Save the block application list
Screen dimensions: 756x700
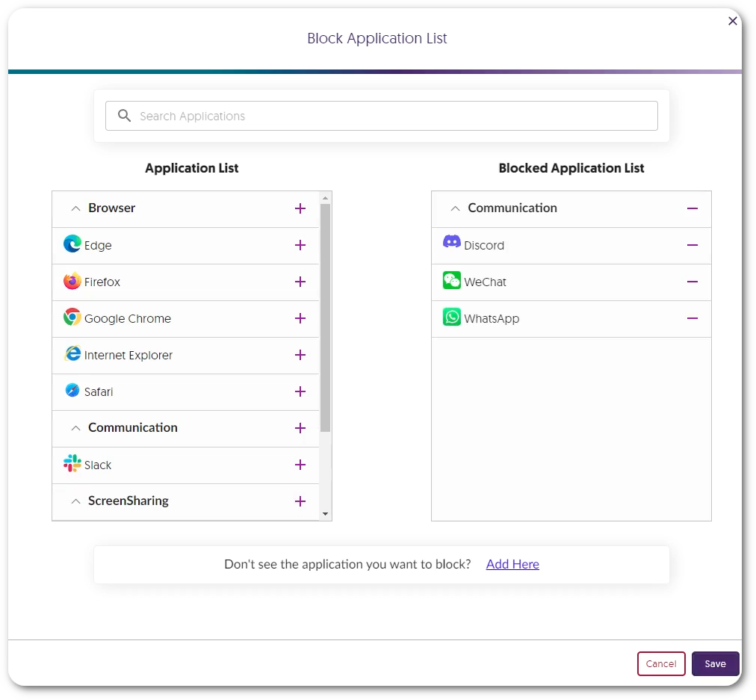tap(715, 663)
